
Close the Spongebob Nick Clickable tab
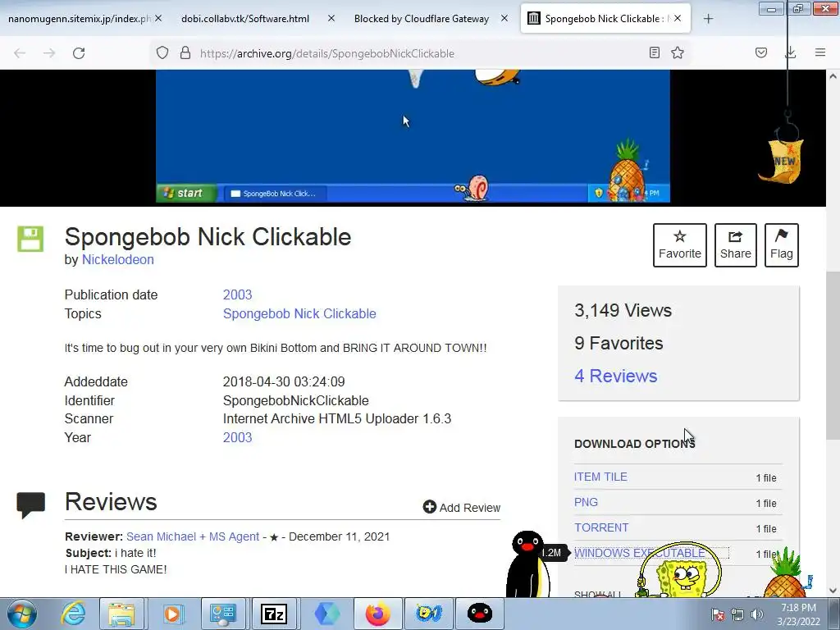click(678, 18)
